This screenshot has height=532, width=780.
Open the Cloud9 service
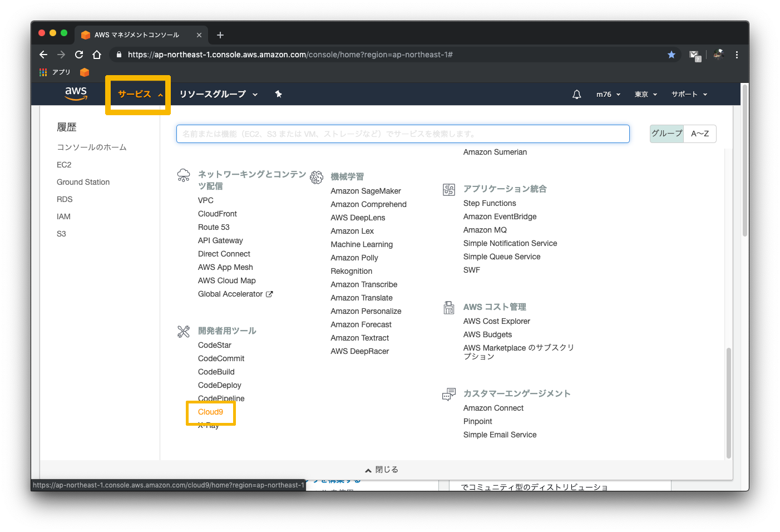point(210,412)
